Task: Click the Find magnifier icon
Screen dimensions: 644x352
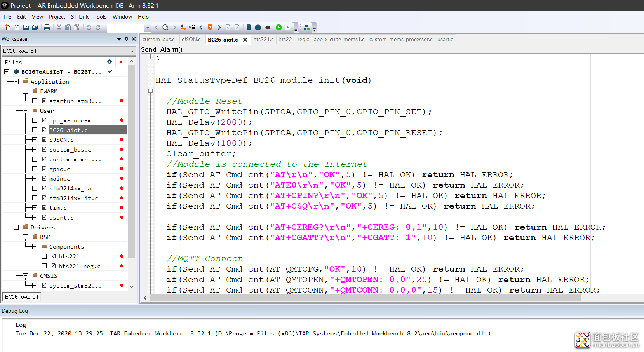Action: (x=165, y=28)
